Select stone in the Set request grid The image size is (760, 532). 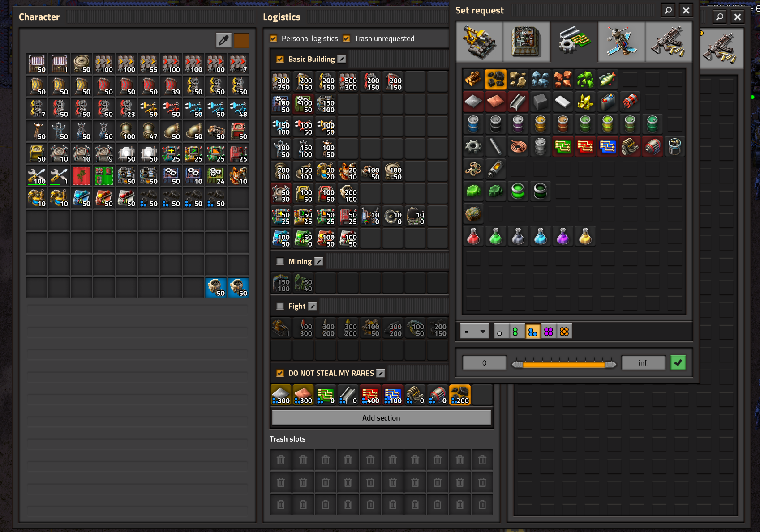point(518,80)
